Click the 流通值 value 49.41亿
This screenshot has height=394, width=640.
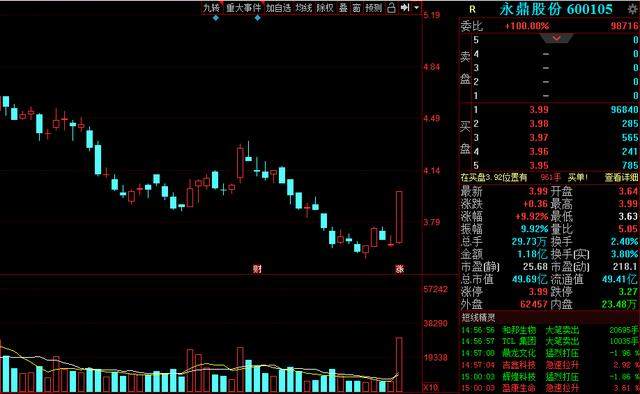(x=620, y=279)
